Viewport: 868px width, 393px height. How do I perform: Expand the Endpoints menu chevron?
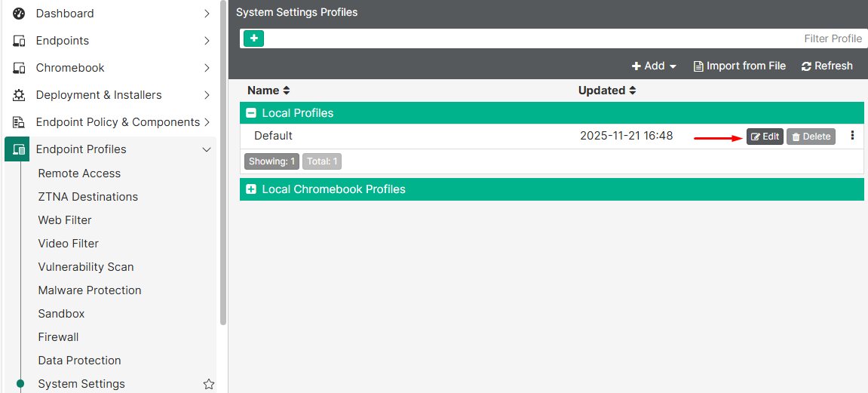coord(207,41)
